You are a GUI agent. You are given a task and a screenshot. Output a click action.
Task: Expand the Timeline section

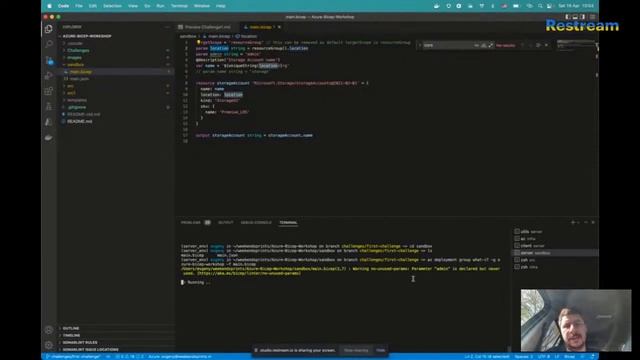71,335
